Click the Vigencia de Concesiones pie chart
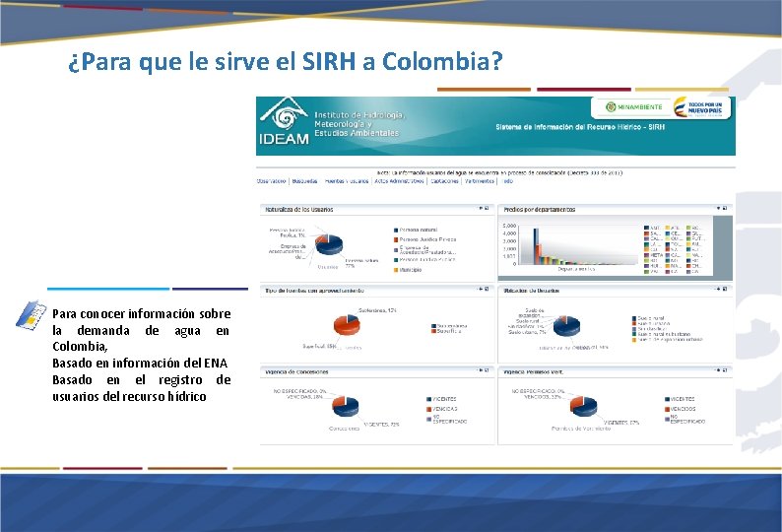 click(x=346, y=406)
